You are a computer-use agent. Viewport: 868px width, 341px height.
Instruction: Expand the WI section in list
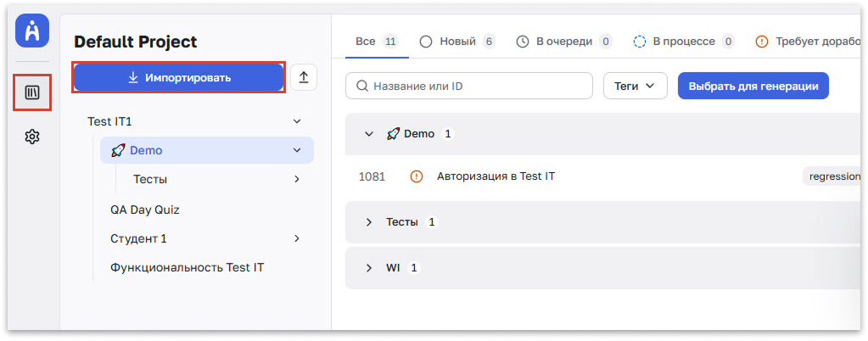tap(369, 268)
